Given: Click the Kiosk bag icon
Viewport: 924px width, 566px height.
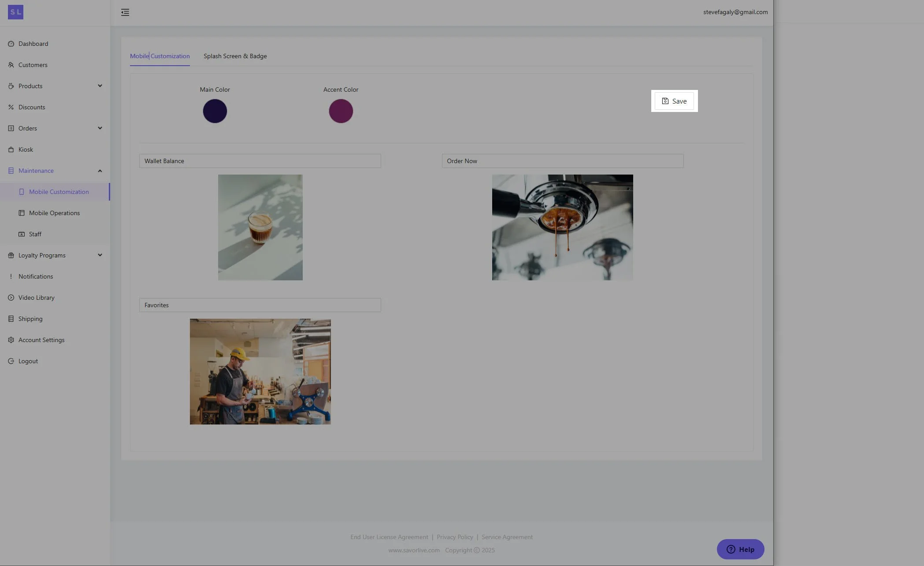Looking at the screenshot, I should [11, 149].
